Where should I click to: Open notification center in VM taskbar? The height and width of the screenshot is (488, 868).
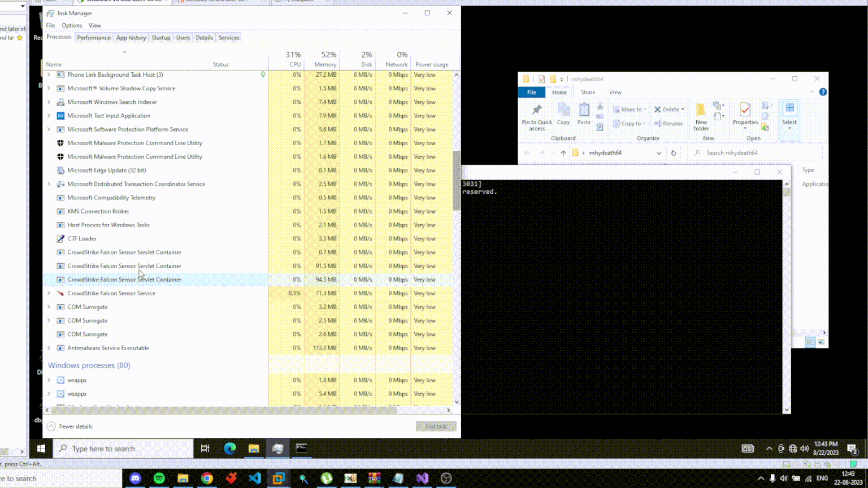852,449
